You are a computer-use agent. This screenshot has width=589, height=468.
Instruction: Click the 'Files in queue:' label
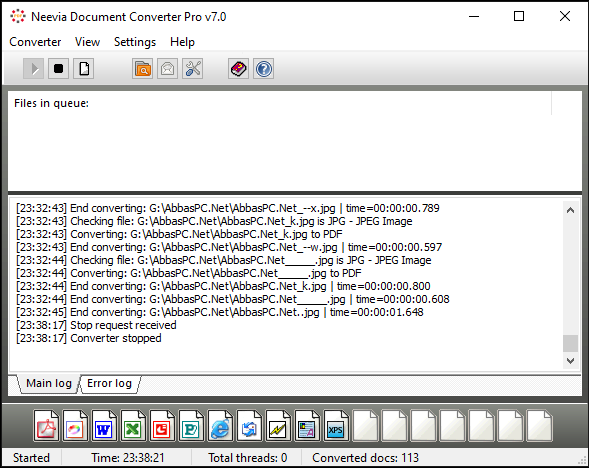tap(51, 103)
